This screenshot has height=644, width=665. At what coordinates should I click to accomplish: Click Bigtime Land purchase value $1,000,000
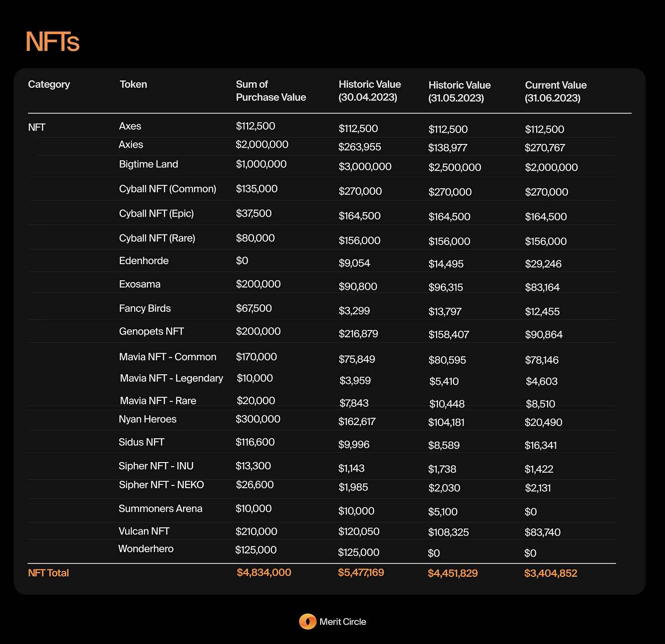[x=261, y=164]
